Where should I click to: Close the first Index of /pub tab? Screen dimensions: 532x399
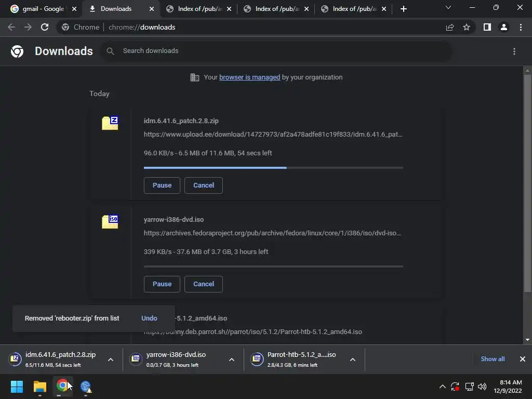tap(229, 9)
